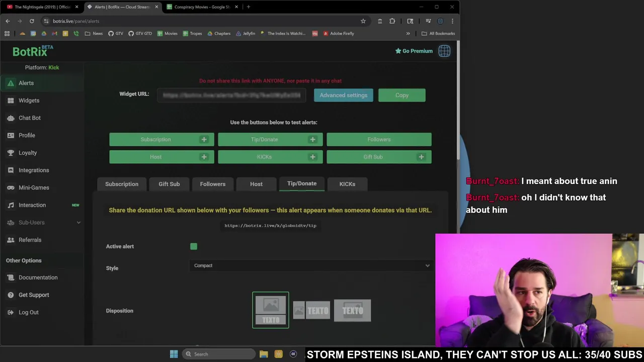
Task: Open the Jellyfin bookmark
Action: pos(246,33)
